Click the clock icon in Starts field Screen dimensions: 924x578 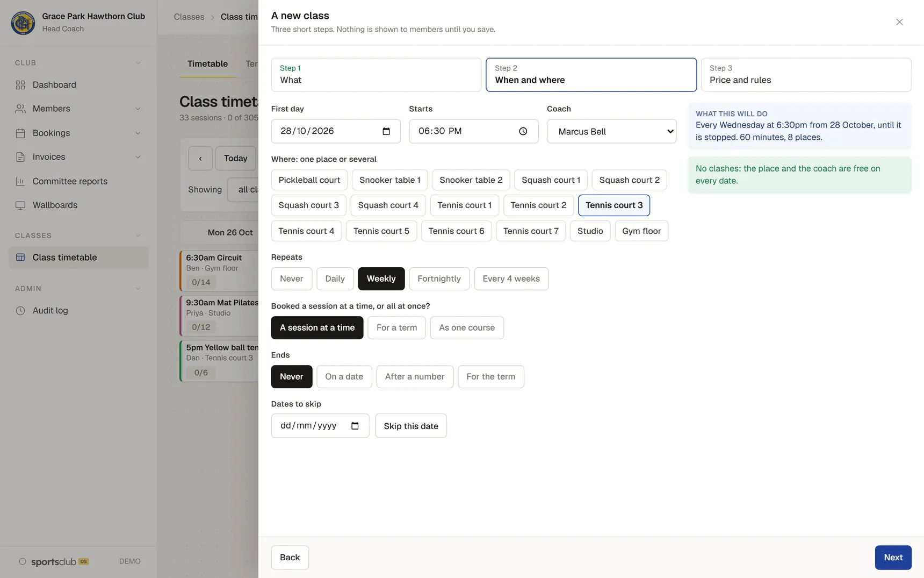coord(523,131)
